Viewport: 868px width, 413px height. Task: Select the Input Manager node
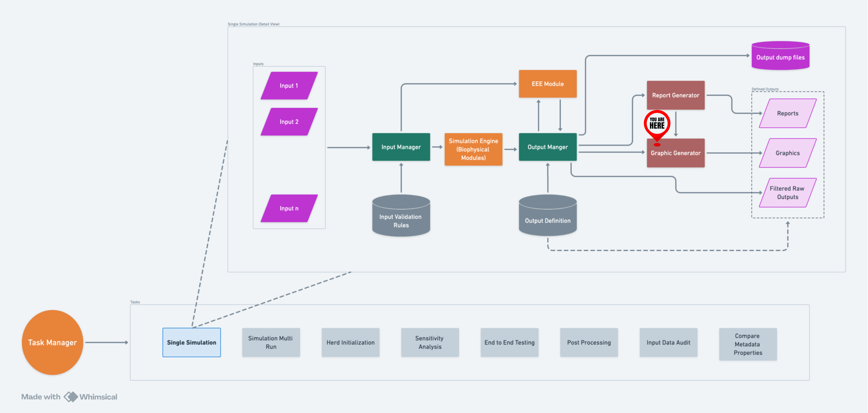pos(401,147)
